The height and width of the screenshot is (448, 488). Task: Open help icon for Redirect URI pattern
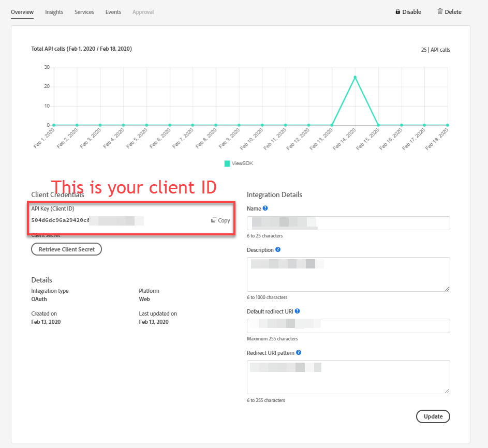(299, 352)
